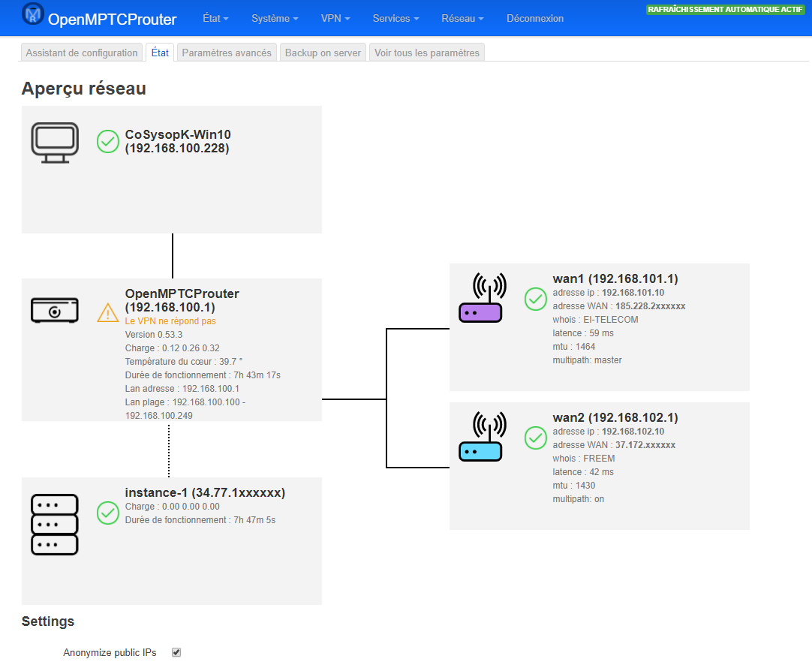The height and width of the screenshot is (671, 812).
Task: Click the OpenMPTCRouter logo icon
Action: [33, 14]
